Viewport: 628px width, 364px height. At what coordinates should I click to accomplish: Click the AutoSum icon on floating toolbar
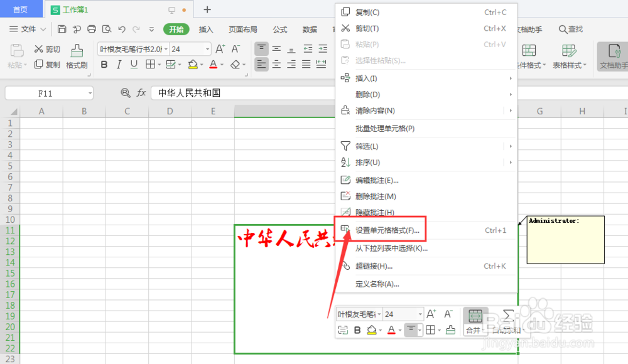508,314
